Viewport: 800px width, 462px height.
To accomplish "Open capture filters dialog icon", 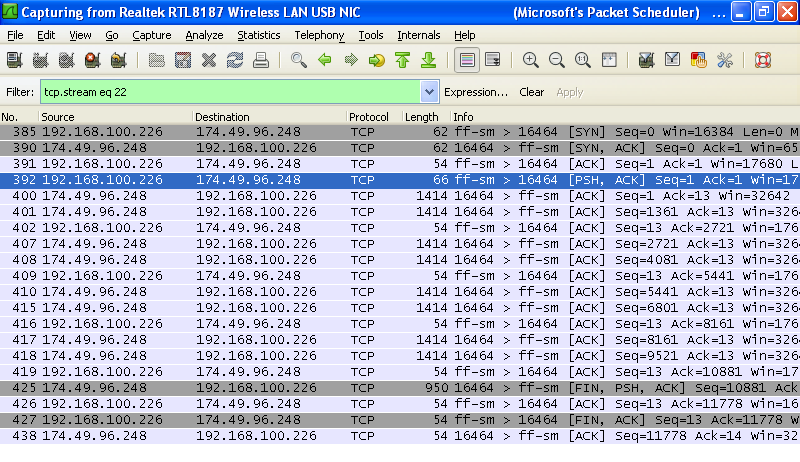I will click(x=647, y=60).
